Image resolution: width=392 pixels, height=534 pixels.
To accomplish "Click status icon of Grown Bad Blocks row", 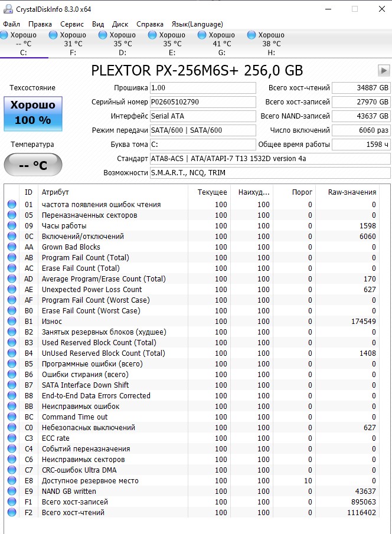I will tap(12, 247).
